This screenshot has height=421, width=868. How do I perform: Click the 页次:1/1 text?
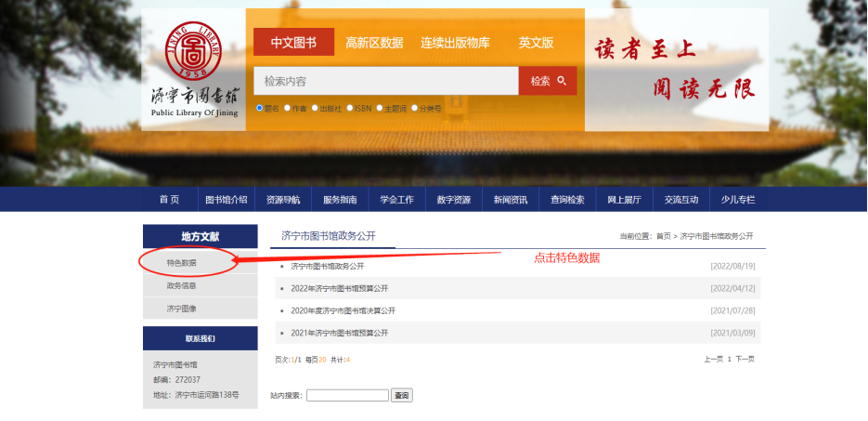[288, 360]
